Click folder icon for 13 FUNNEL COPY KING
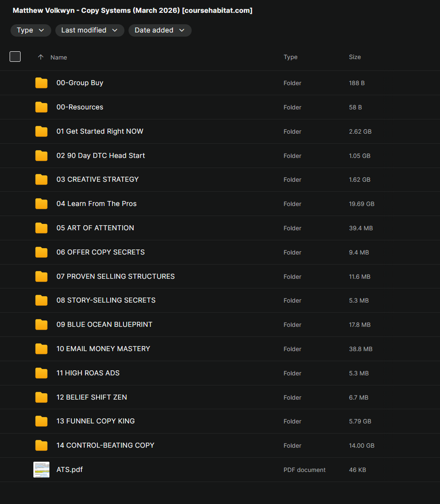The image size is (440, 504). [42, 421]
